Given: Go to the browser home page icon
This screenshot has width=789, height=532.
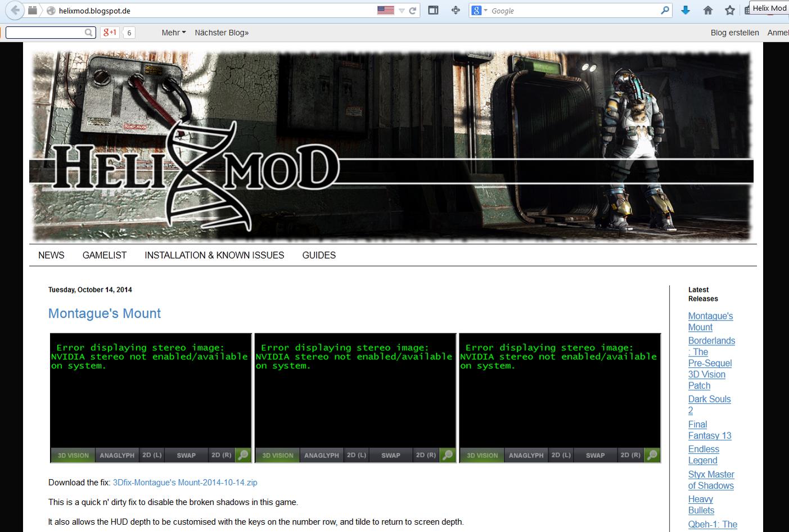Looking at the screenshot, I should (708, 10).
